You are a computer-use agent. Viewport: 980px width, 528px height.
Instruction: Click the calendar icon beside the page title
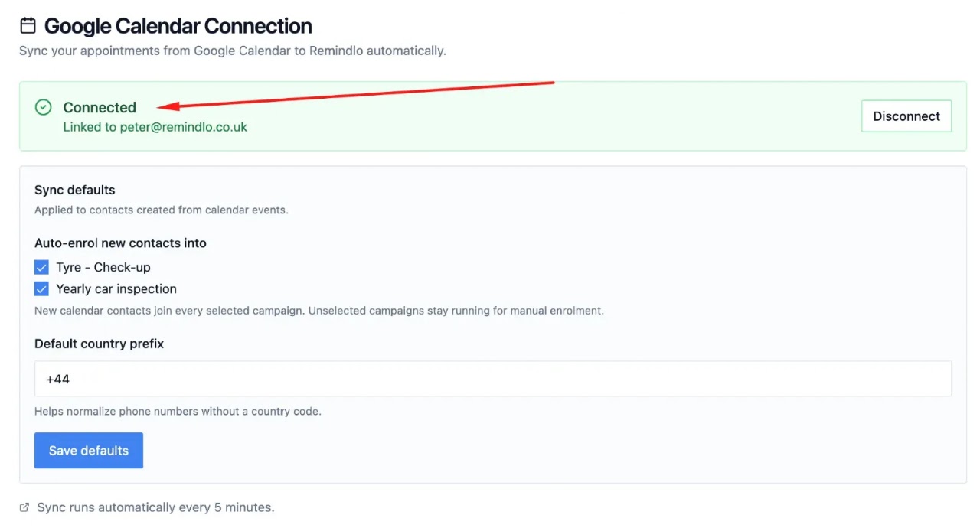(28, 26)
